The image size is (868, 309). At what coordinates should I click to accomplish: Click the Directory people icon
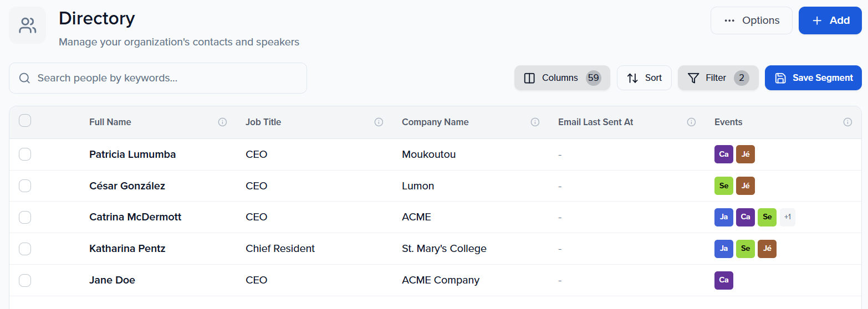click(27, 25)
